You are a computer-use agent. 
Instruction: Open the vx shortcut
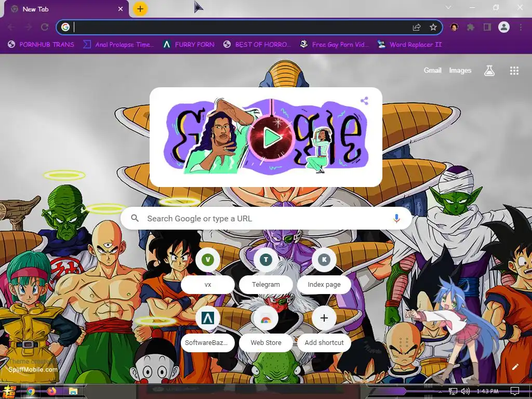click(208, 271)
